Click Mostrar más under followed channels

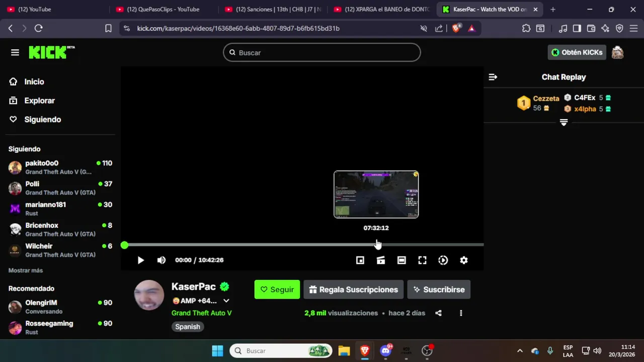(x=26, y=270)
